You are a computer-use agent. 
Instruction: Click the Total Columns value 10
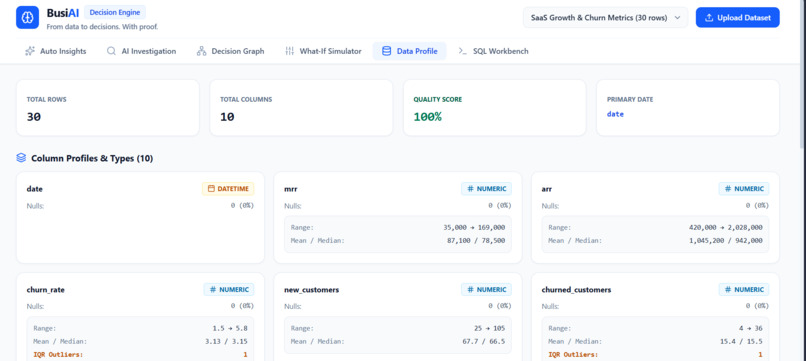(227, 117)
